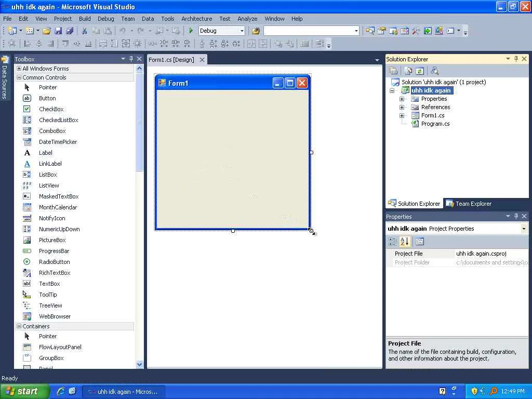
Task: Close the Toolbox panel
Action: (139, 59)
